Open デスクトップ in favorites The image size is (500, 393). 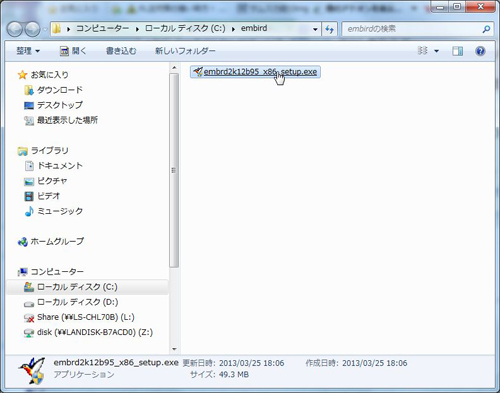click(60, 105)
